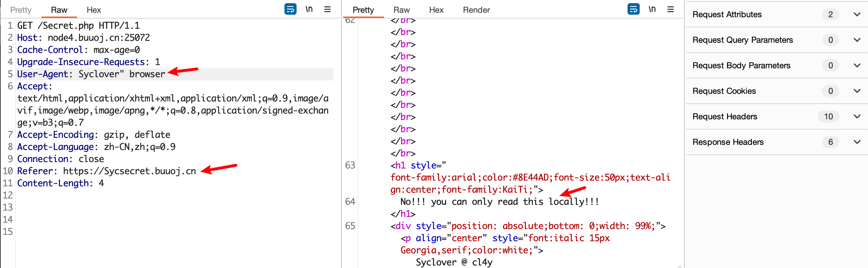Select response Pretty tab
Viewport: 868px width, 268px height.
pos(363,10)
